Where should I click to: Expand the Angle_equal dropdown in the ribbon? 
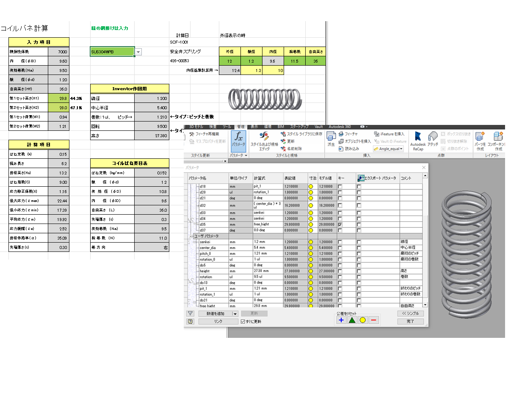401,149
